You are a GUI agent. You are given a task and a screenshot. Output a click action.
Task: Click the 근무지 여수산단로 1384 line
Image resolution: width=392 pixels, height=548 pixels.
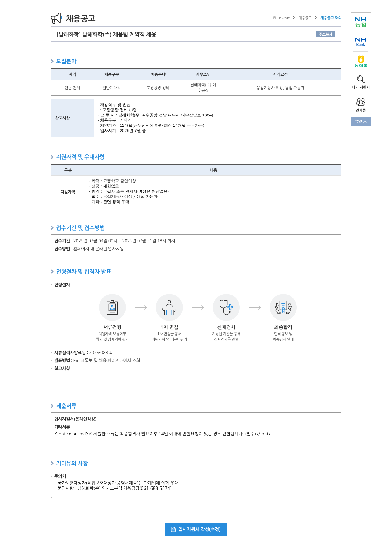[155, 115]
